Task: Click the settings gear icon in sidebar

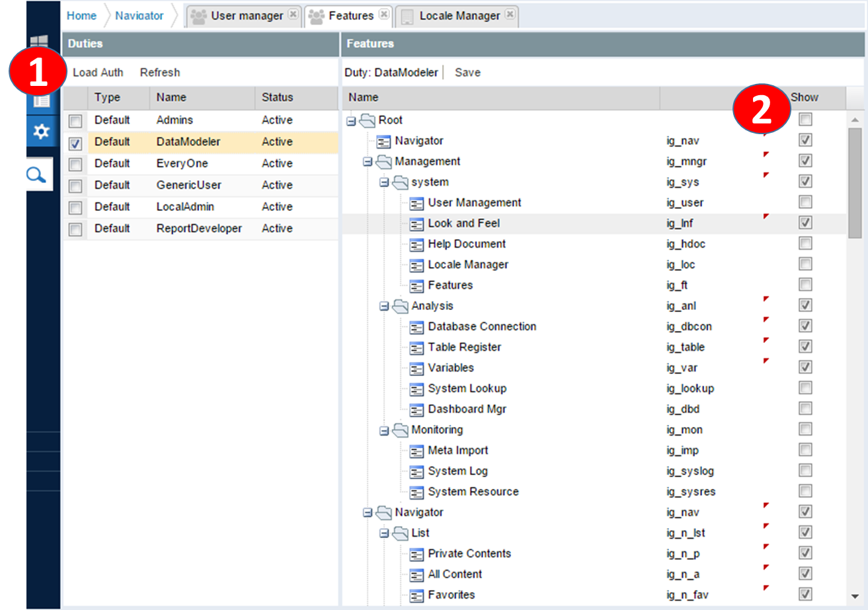Action: [41, 132]
